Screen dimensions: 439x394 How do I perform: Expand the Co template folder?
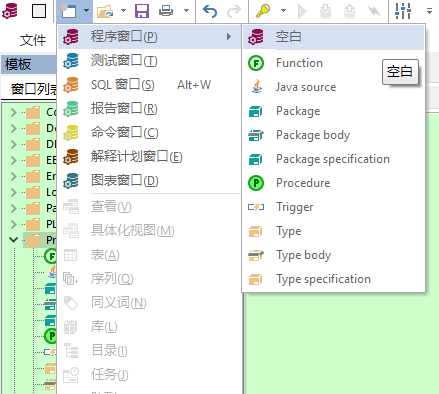click(x=13, y=112)
